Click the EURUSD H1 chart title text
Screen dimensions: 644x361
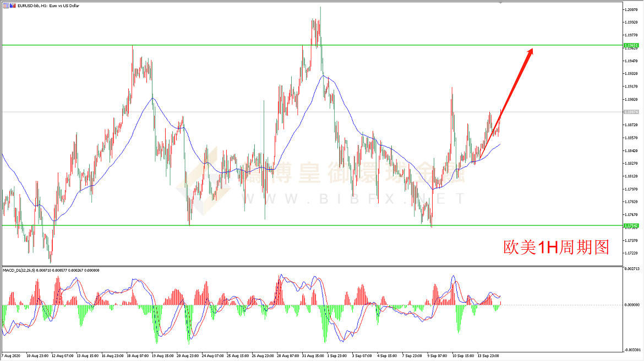48,6
